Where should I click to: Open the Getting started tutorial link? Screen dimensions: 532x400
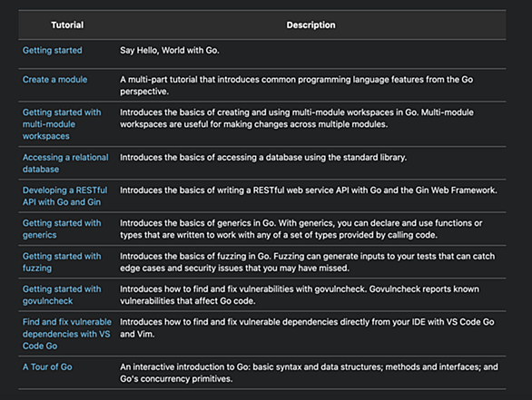(x=53, y=50)
